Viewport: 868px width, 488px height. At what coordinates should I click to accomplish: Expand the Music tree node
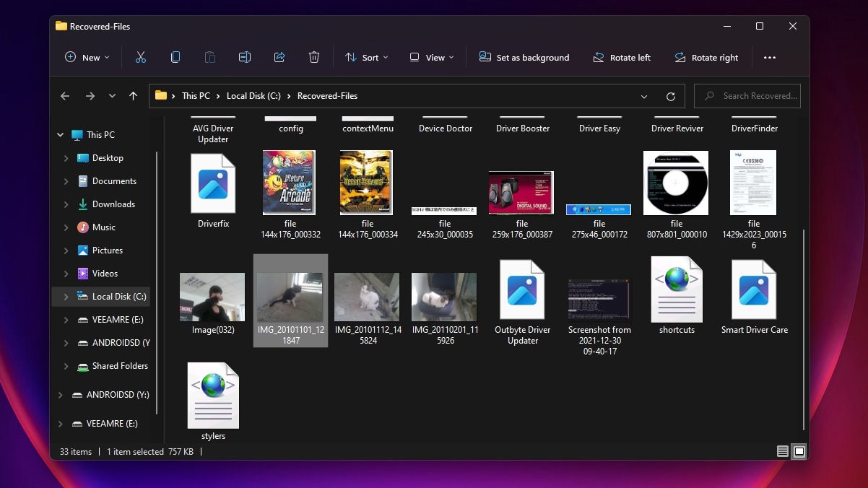click(x=66, y=227)
